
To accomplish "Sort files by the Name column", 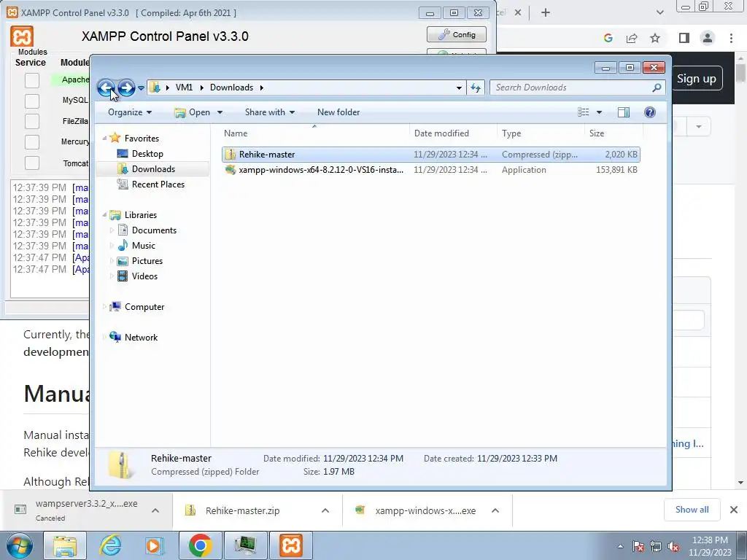I will (x=314, y=133).
